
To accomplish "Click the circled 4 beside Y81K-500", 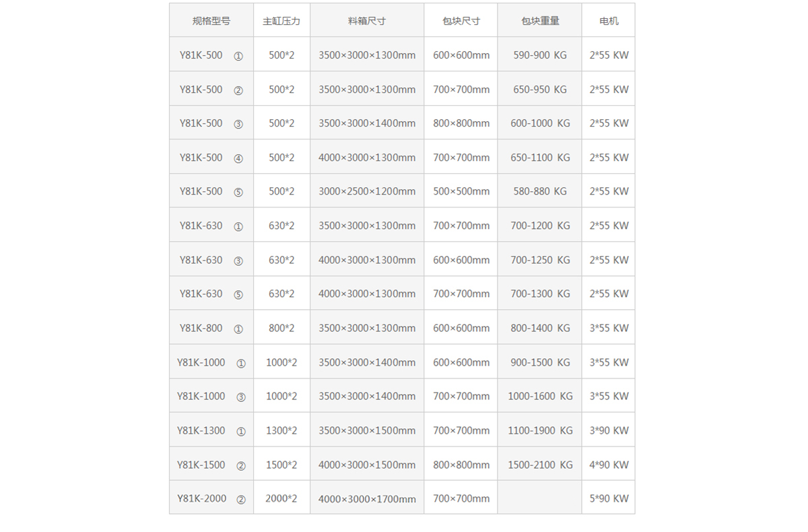I will (238, 158).
